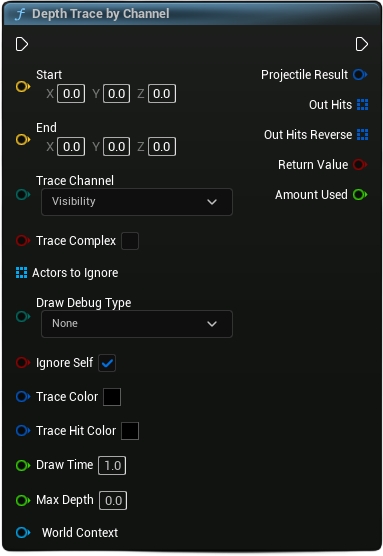Click the green Amount Used output pin
Screen dimensions: 383x556
point(360,195)
